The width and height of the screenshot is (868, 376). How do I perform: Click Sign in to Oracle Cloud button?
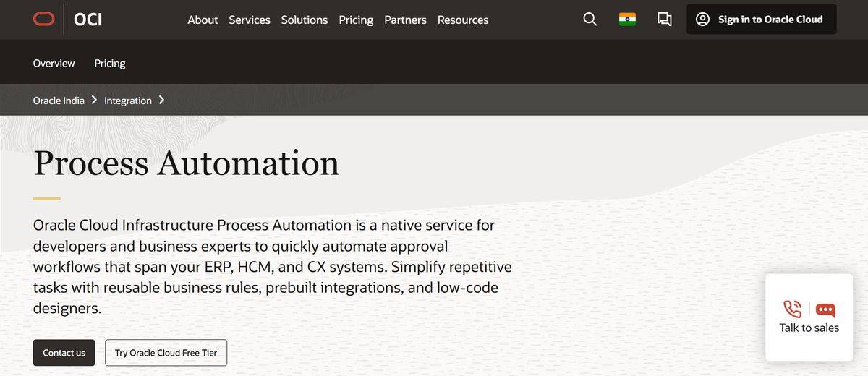pos(762,20)
